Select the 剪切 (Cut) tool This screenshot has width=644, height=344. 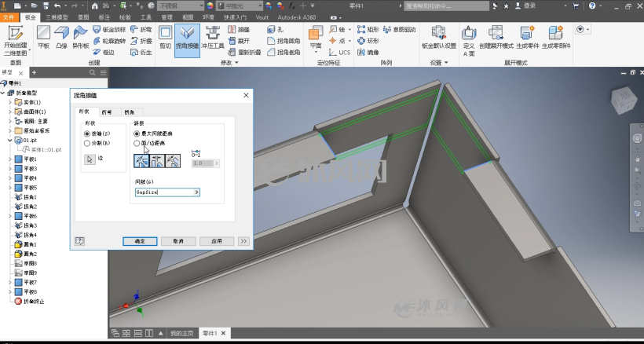click(x=166, y=38)
